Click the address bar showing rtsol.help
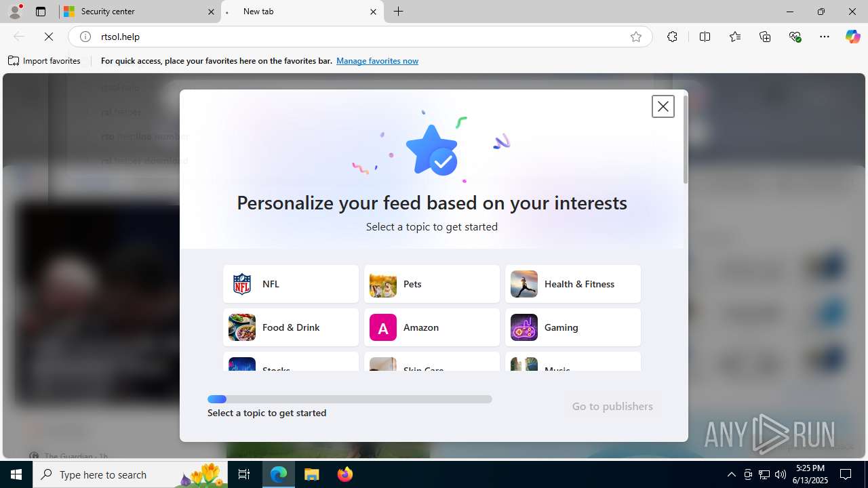The height and width of the screenshot is (488, 868). click(x=359, y=37)
